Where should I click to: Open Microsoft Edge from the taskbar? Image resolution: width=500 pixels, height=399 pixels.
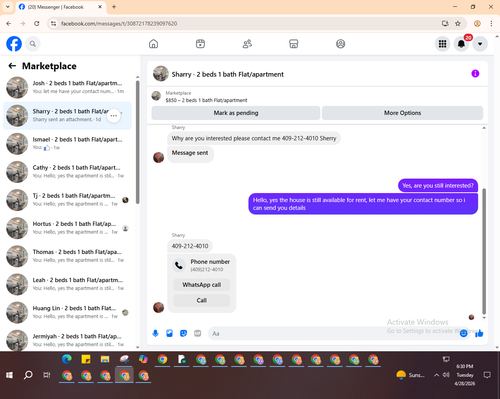pos(67,359)
